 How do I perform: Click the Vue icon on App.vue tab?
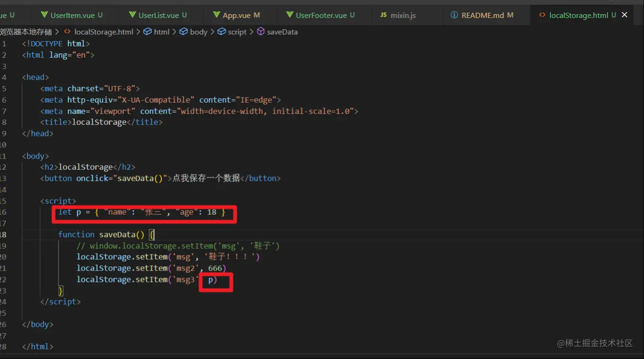pos(217,15)
